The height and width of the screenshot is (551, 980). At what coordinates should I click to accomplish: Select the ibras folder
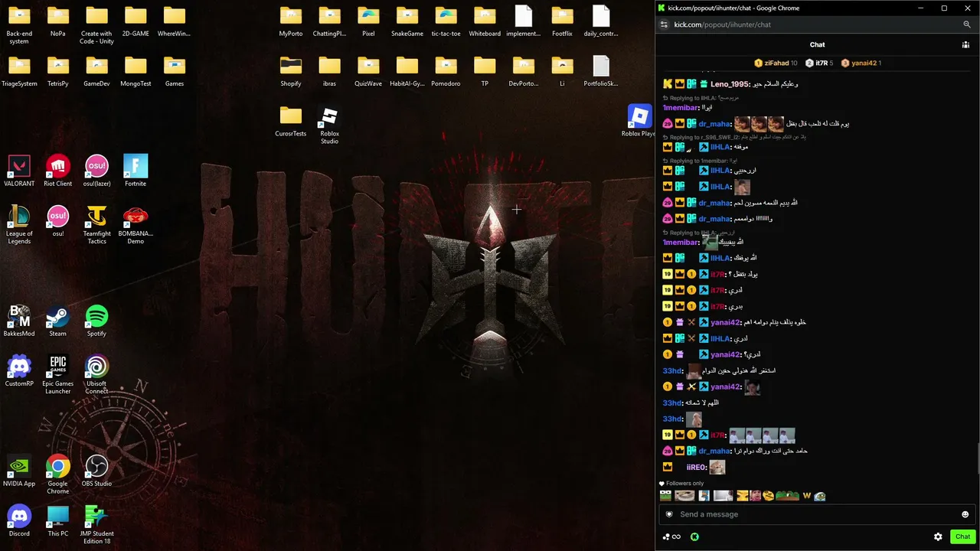tap(329, 71)
